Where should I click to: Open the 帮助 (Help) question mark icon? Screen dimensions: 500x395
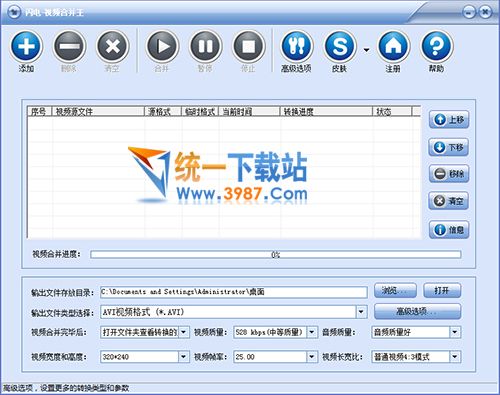pyautogui.click(x=436, y=46)
